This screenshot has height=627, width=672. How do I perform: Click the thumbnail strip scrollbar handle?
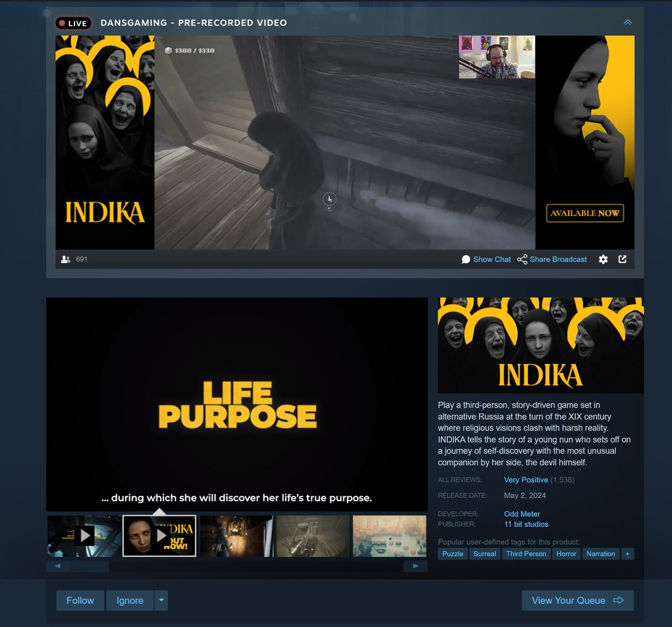coord(90,566)
